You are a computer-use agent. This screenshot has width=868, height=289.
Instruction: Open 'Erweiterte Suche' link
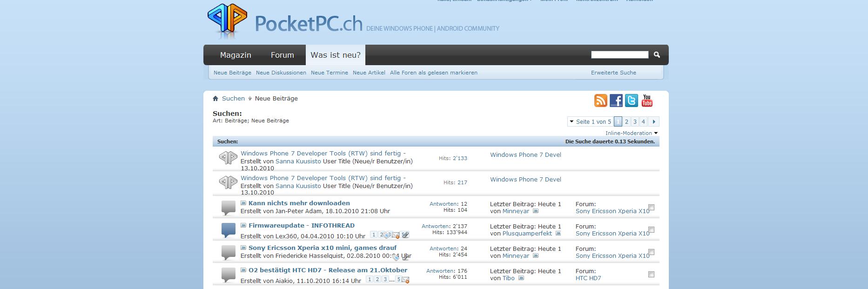pos(613,73)
